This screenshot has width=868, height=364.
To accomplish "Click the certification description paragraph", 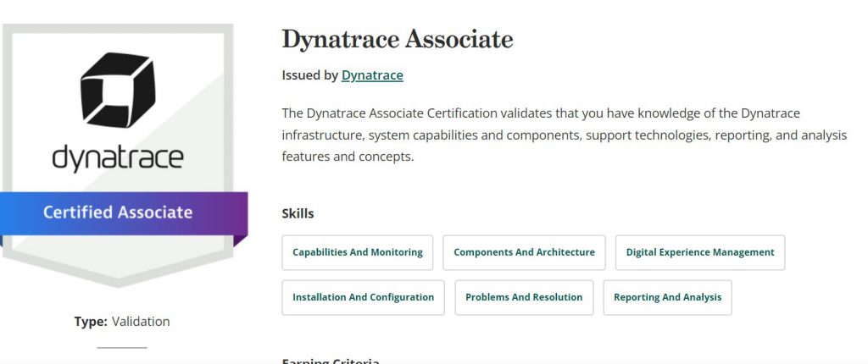I will coord(564,135).
